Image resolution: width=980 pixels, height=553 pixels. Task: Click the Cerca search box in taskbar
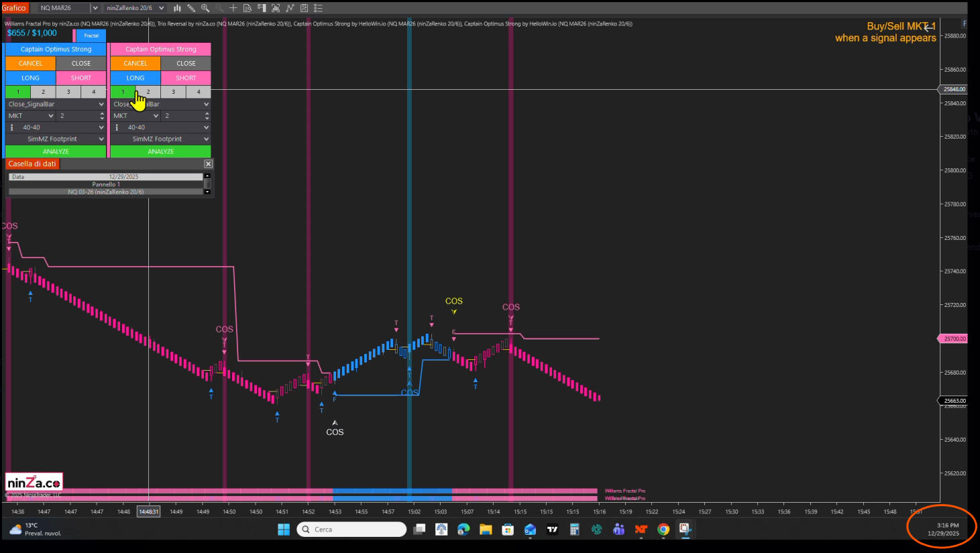tap(352, 530)
